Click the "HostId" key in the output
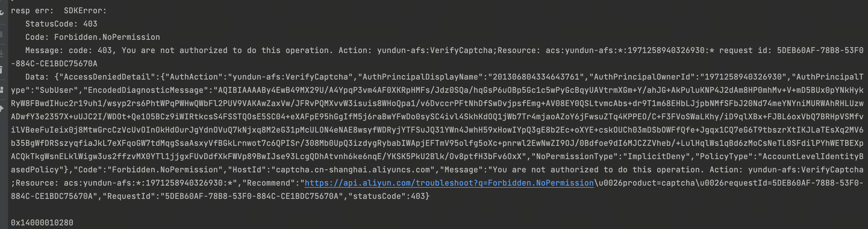The height and width of the screenshot is (229, 868). tap(249, 170)
